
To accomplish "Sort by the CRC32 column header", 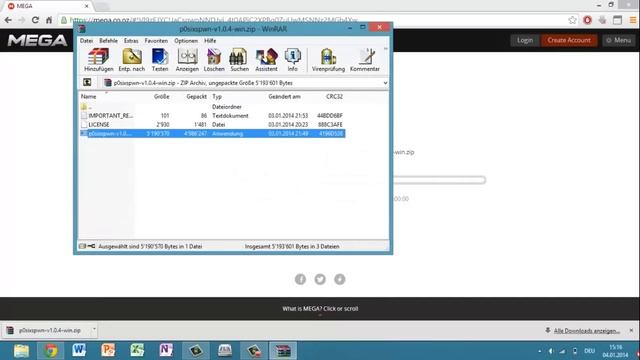I will pos(334,97).
